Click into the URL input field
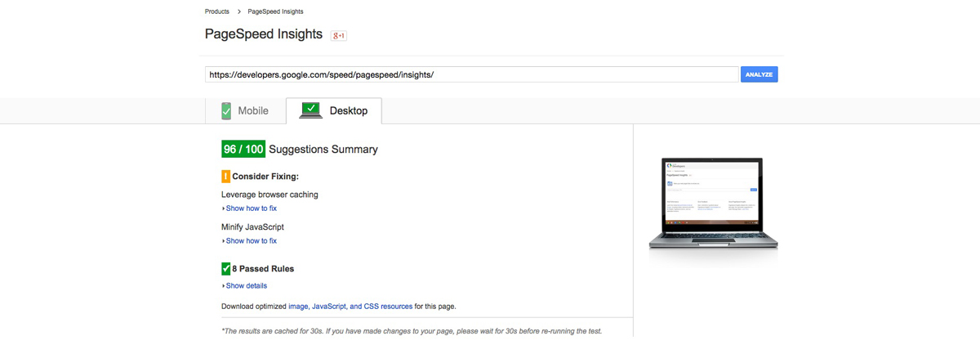The image size is (980, 354). click(x=472, y=74)
